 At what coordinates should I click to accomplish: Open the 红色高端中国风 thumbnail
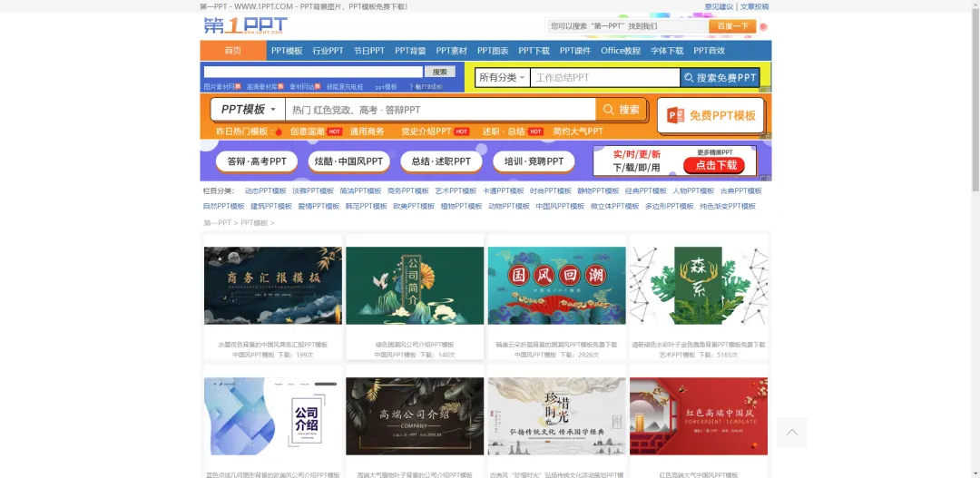click(x=699, y=416)
